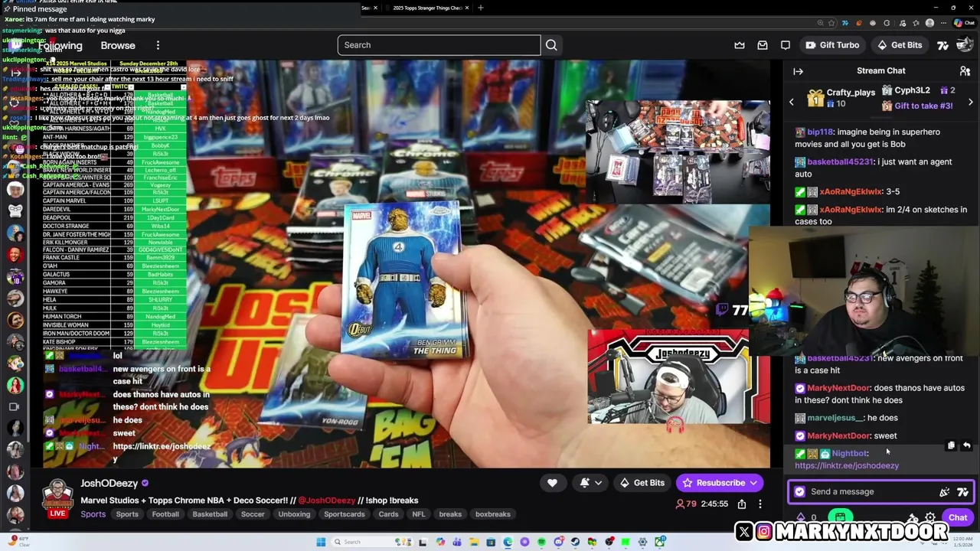The width and height of the screenshot is (980, 551).
Task: Click the search magnifier button
Action: (x=551, y=45)
